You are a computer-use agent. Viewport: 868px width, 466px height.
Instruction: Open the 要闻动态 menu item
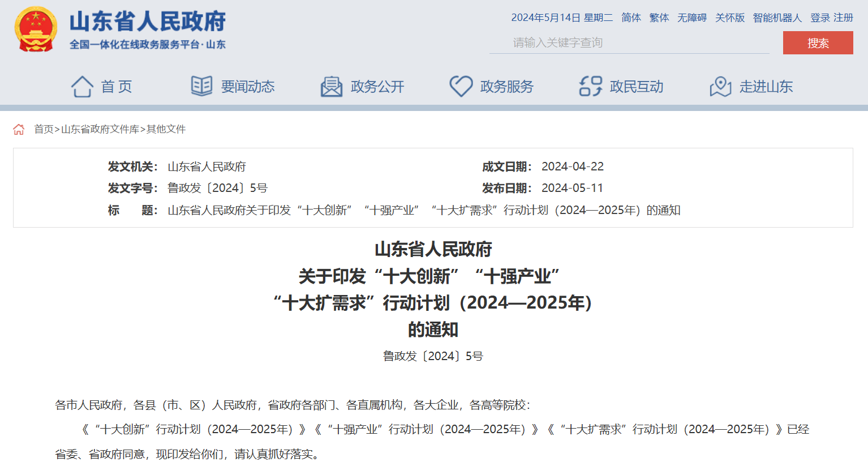click(247, 87)
